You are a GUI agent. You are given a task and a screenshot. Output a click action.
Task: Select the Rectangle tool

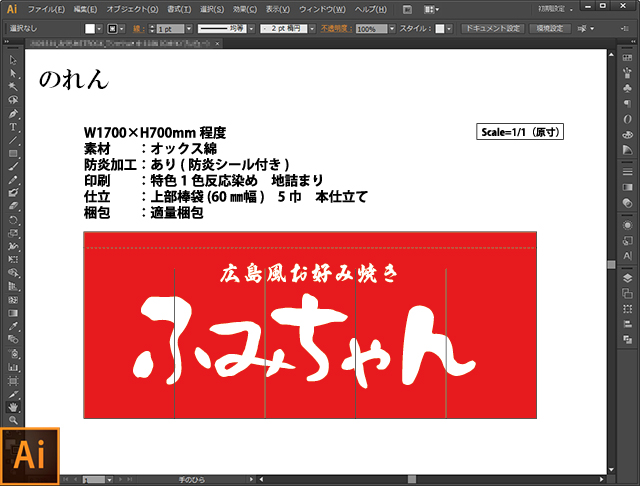(13, 153)
